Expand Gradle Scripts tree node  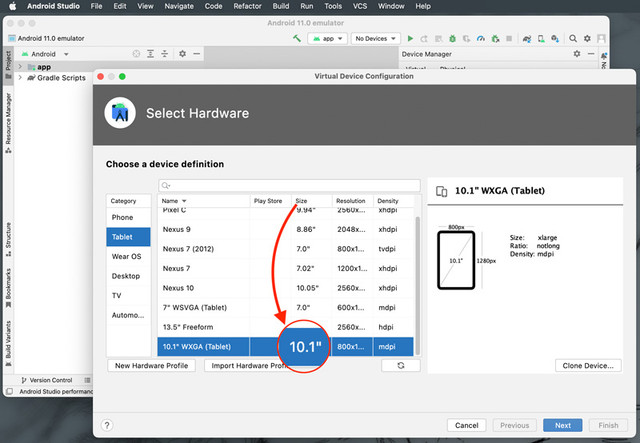pyautogui.click(x=20, y=77)
